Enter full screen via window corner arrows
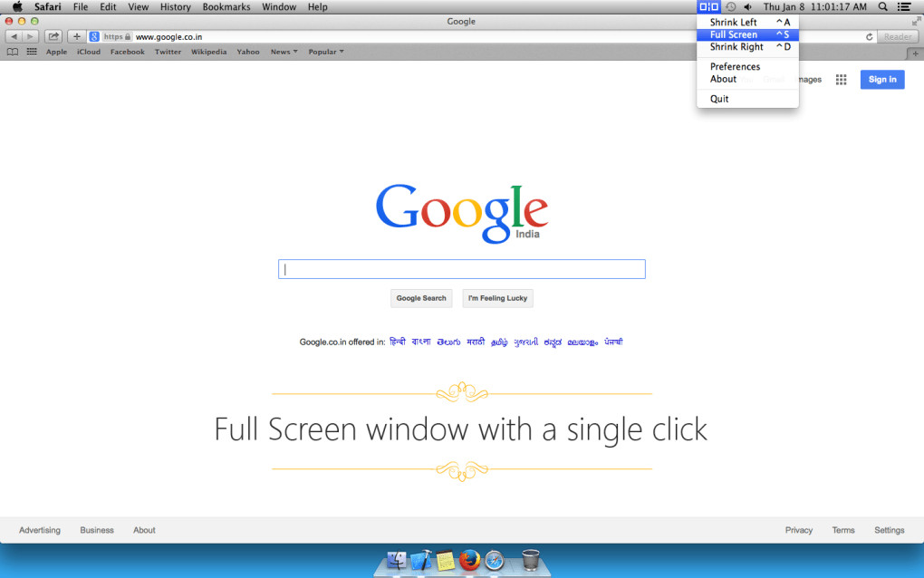The width and height of the screenshot is (924, 578). pyautogui.click(x=917, y=21)
